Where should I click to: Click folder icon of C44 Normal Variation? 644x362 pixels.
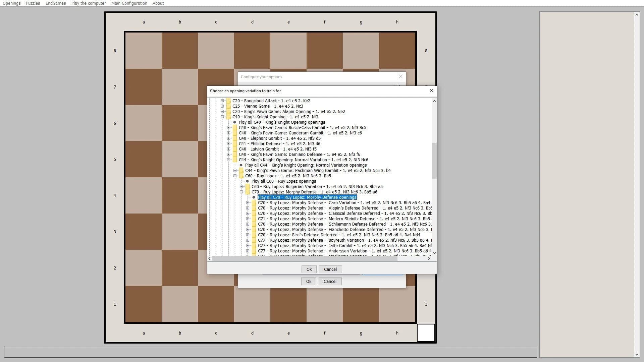tap(235, 160)
